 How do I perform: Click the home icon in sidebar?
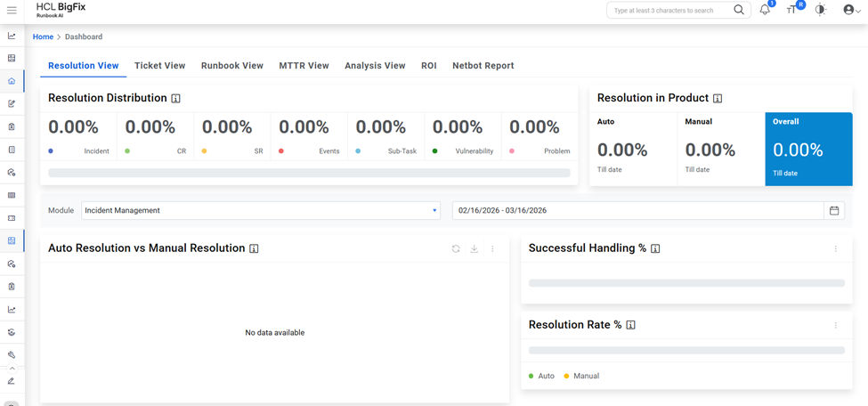click(12, 81)
